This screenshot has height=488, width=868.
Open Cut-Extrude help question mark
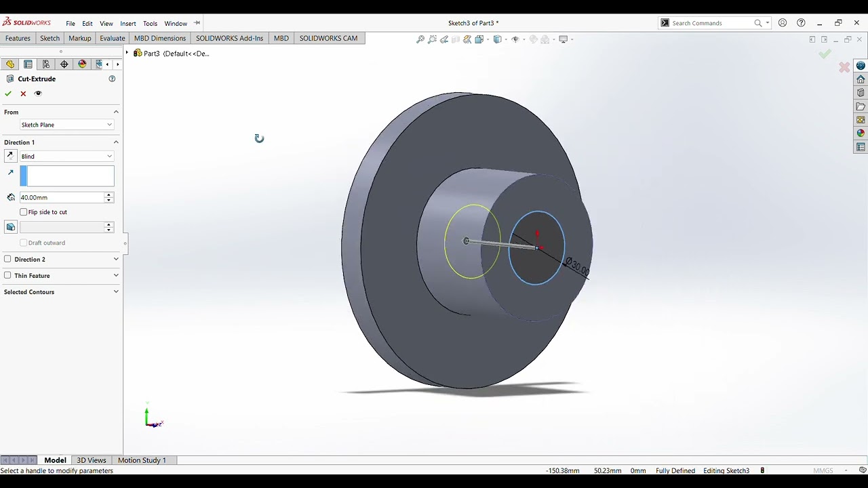(112, 79)
